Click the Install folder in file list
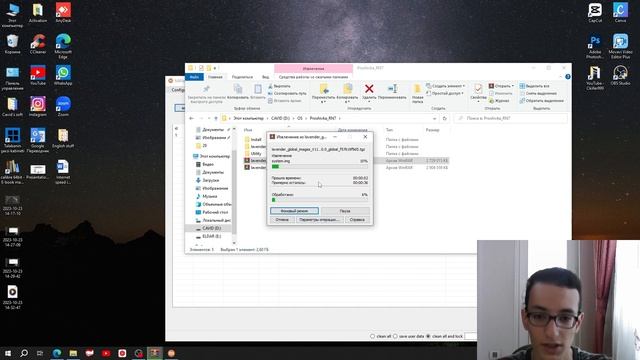The width and height of the screenshot is (640, 360). (x=256, y=140)
